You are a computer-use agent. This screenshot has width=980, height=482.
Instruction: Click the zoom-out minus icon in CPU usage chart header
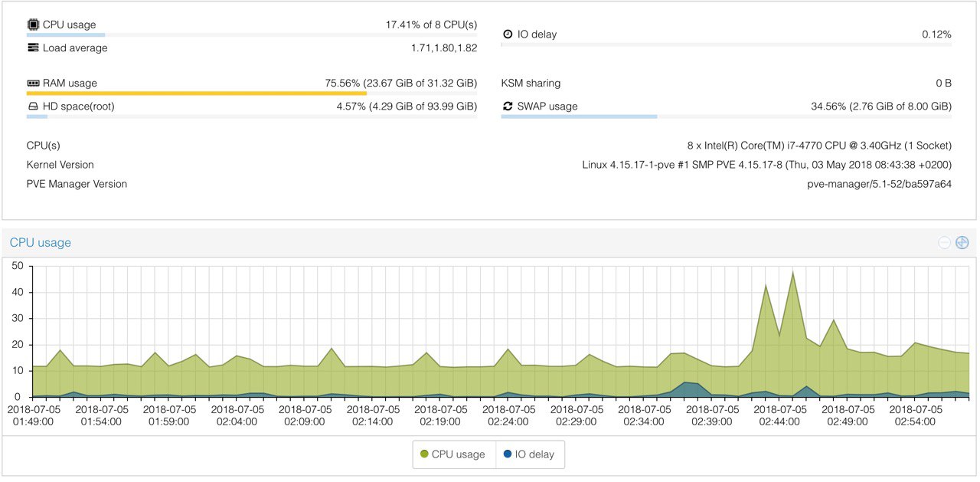pos(945,243)
